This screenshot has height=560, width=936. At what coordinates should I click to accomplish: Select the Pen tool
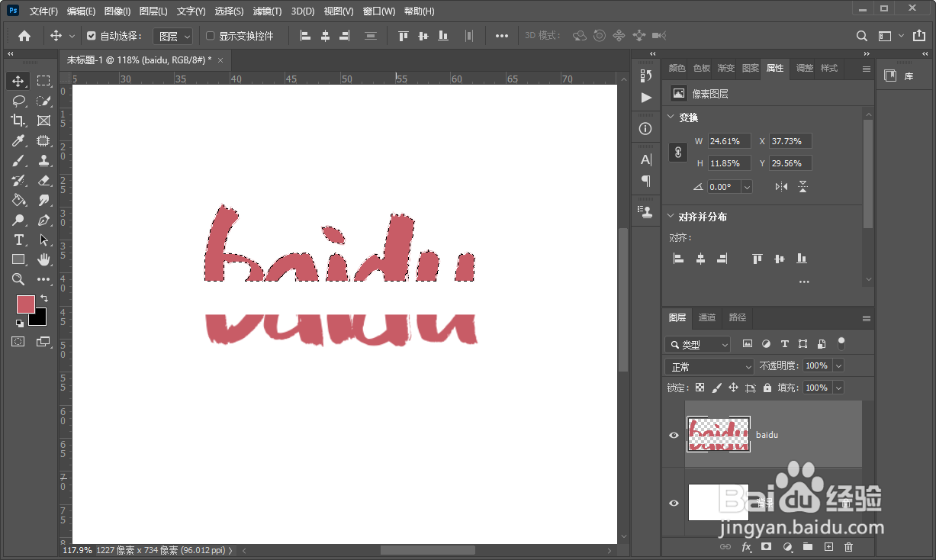[44, 220]
